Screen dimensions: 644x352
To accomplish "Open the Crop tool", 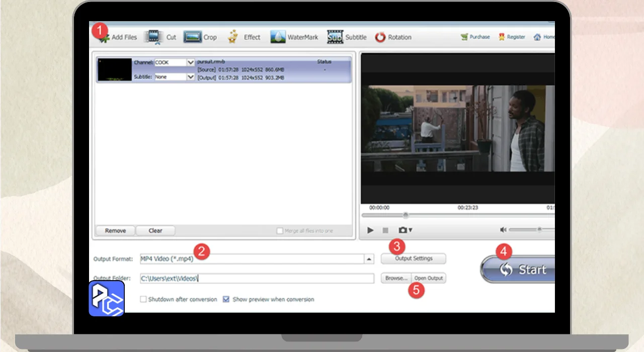I will 200,37.
